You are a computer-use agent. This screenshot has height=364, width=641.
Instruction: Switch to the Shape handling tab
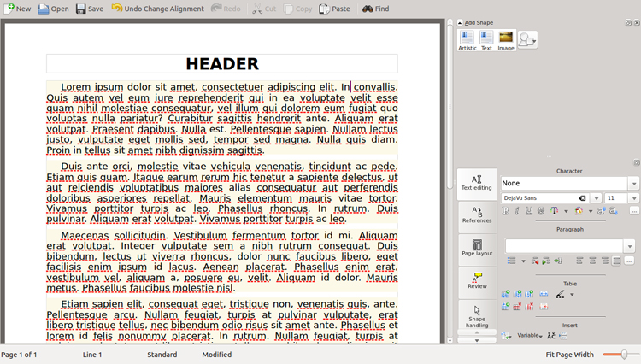(477, 316)
